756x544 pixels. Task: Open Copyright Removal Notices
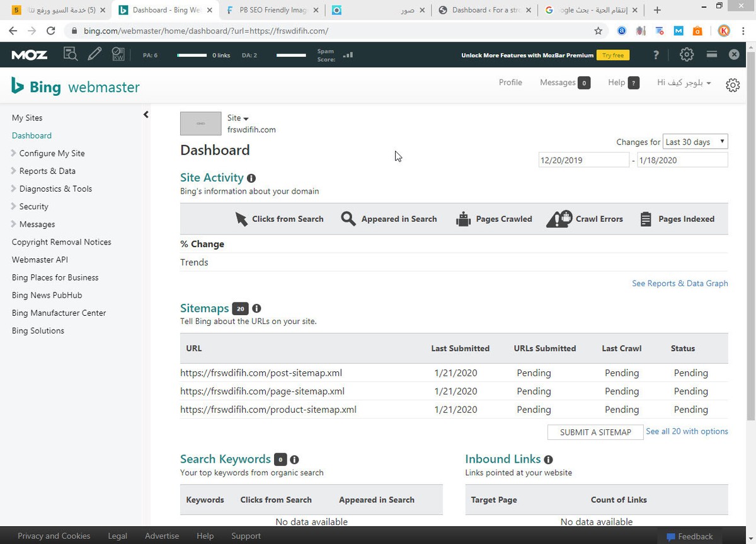click(61, 242)
